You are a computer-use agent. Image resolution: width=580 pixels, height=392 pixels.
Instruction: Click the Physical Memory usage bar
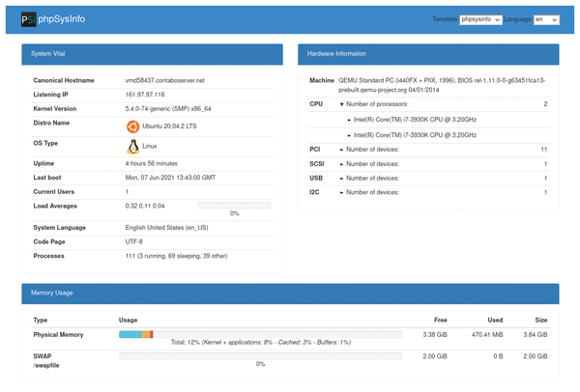click(260, 334)
